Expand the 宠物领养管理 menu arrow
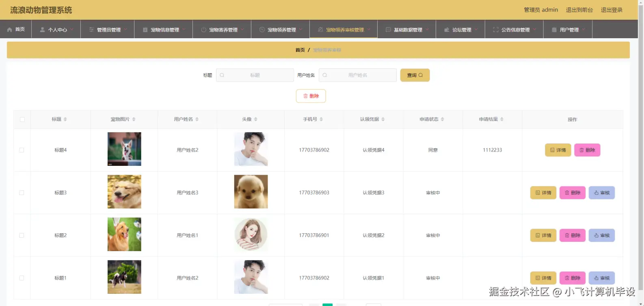644x306 pixels. tap(301, 29)
